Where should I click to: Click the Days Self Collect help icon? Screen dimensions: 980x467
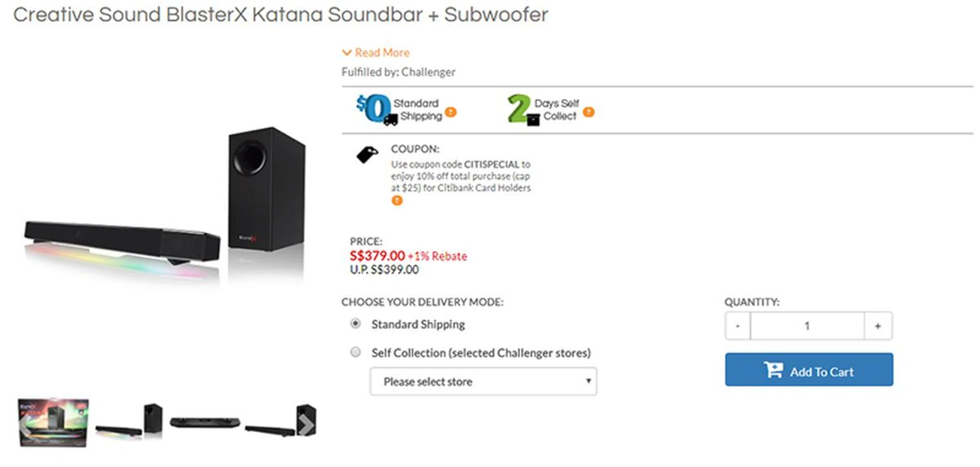[589, 112]
